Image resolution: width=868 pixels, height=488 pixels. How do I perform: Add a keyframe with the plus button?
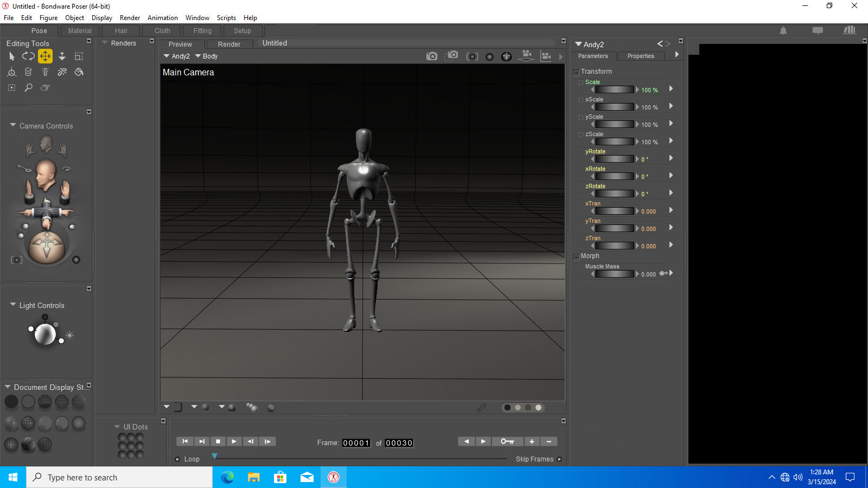(532, 441)
